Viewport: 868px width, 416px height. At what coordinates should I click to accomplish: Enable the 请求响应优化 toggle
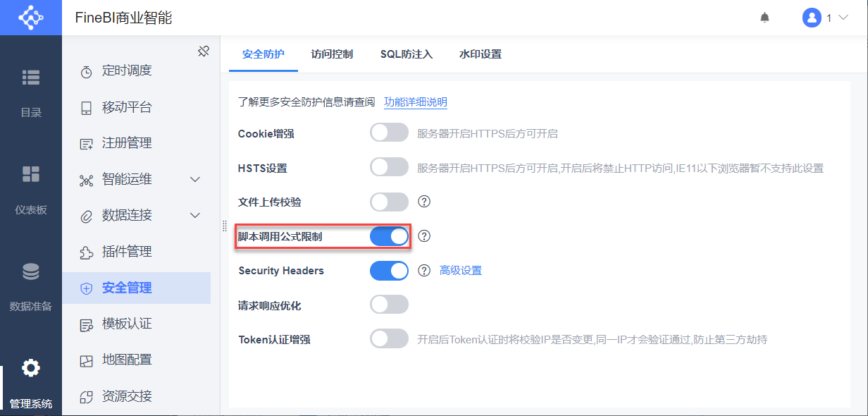[x=389, y=305]
